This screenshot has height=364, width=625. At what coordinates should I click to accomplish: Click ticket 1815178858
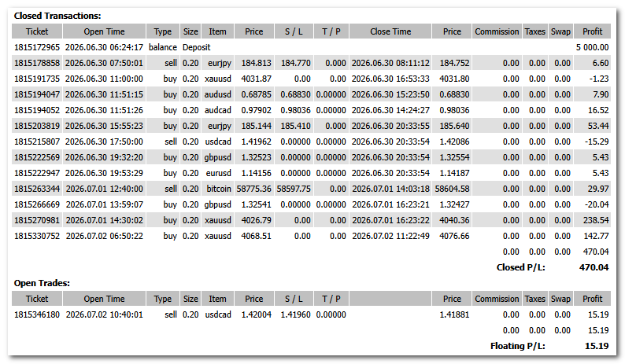point(37,63)
